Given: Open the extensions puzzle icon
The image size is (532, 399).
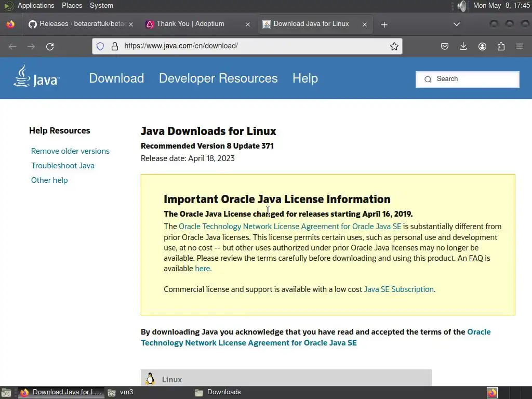Looking at the screenshot, I should tap(501, 46).
